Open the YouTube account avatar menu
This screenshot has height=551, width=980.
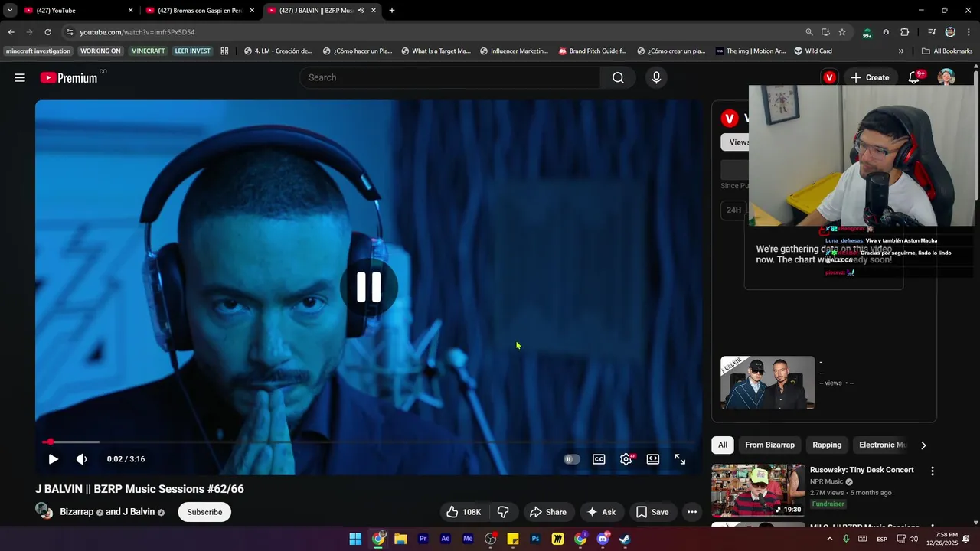(947, 77)
